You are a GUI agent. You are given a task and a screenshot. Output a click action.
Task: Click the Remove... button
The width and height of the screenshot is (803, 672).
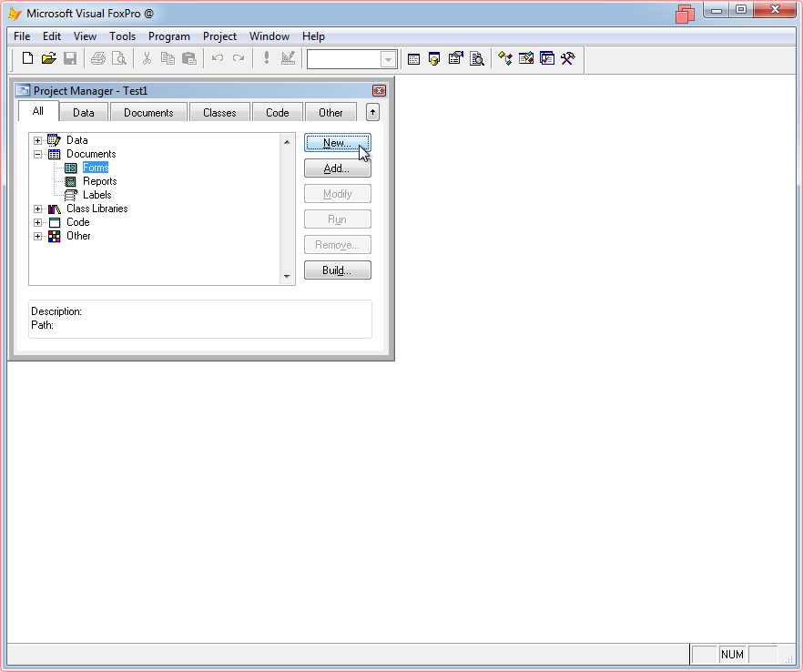tap(338, 245)
